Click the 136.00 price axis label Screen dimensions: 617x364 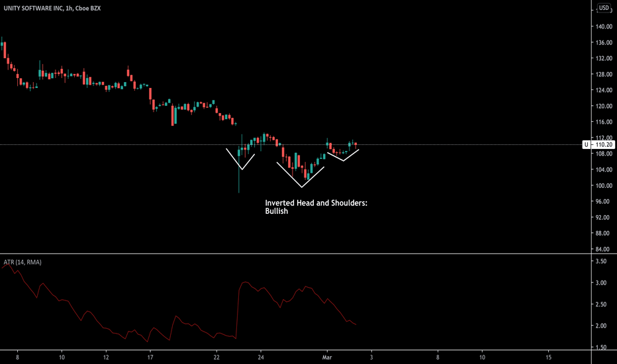coord(604,42)
